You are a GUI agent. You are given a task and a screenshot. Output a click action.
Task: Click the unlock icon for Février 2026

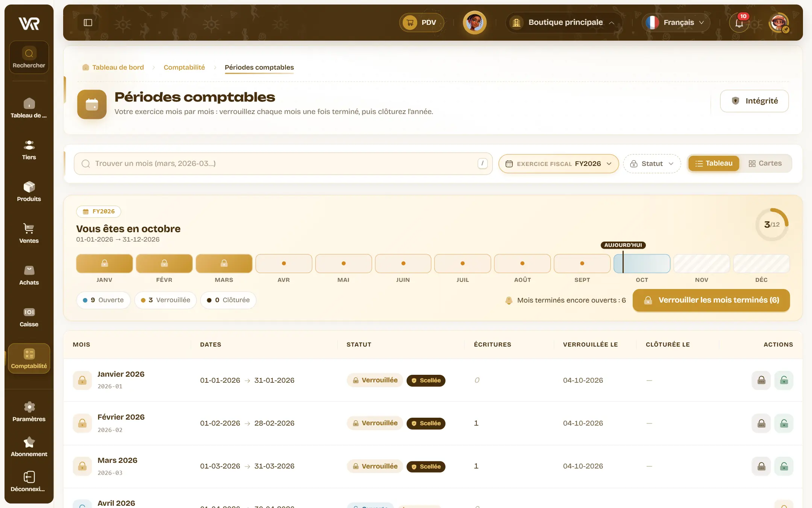coord(784,423)
